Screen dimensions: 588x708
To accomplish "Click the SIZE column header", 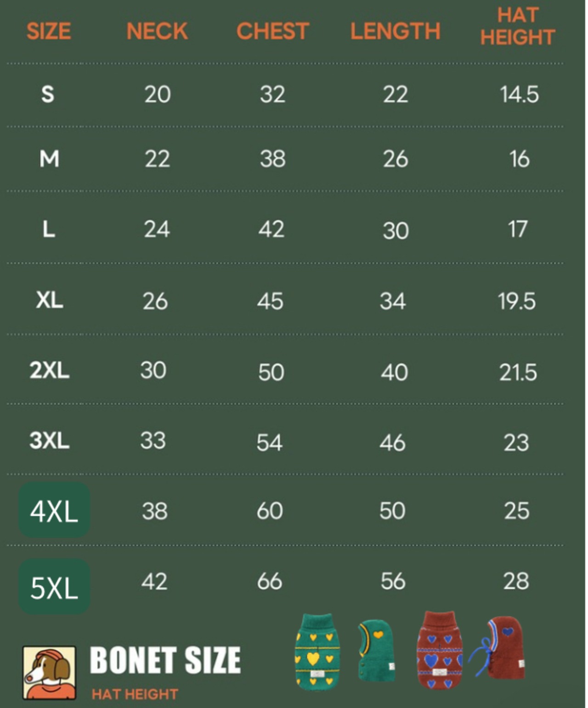I will [49, 31].
